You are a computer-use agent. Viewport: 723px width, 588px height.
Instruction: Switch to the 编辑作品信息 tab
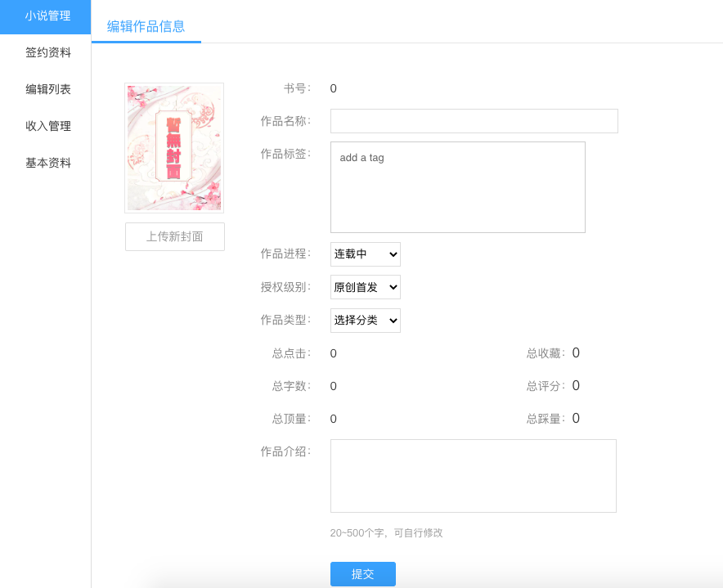click(146, 26)
